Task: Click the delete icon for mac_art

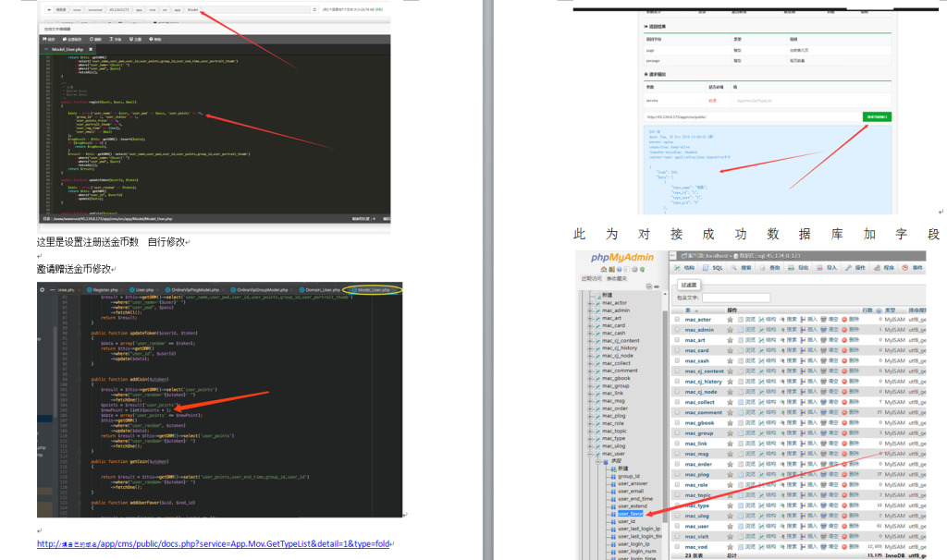Action: [845, 340]
